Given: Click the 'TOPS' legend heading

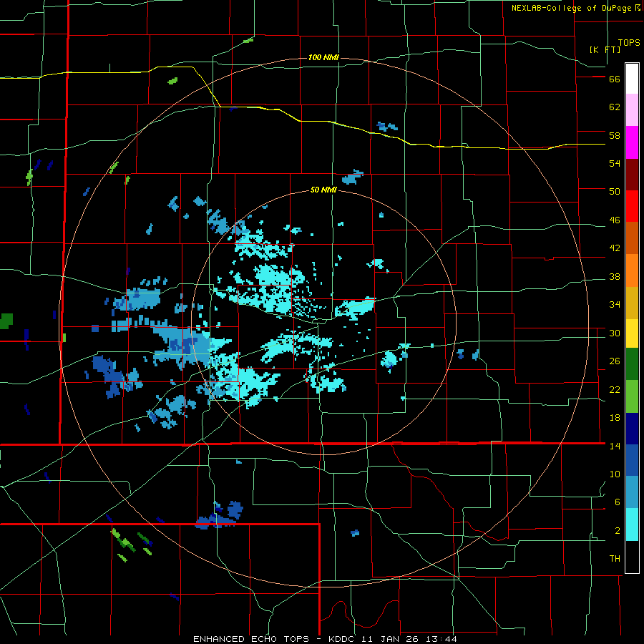Looking at the screenshot, I should [x=629, y=43].
